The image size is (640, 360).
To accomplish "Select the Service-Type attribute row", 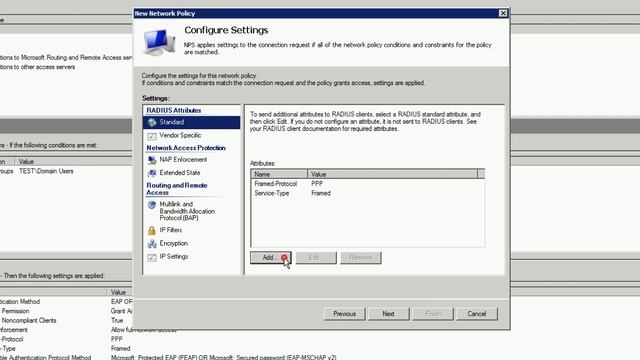I will 367,193.
